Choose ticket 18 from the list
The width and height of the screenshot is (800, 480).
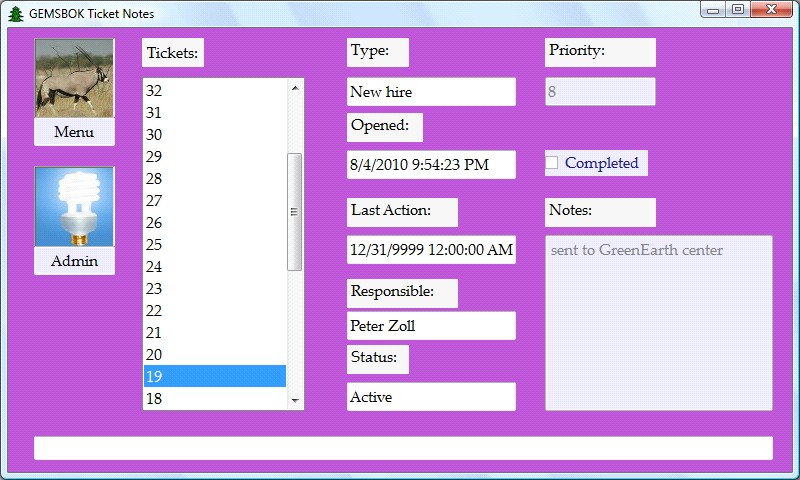(214, 398)
